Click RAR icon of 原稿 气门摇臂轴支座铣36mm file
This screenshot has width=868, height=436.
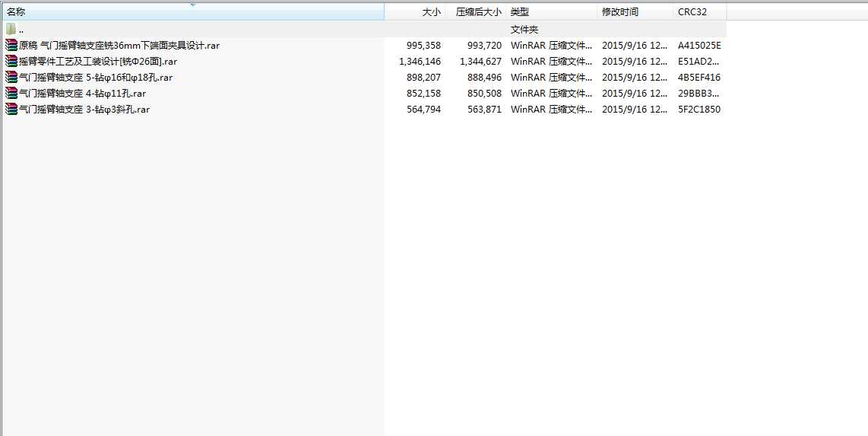[11, 46]
